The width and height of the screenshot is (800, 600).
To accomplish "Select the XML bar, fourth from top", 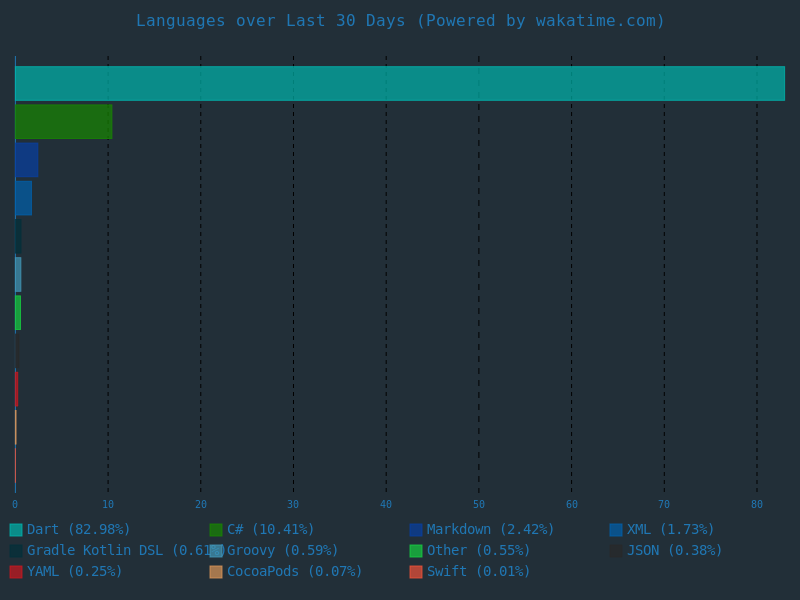I will tap(23, 198).
